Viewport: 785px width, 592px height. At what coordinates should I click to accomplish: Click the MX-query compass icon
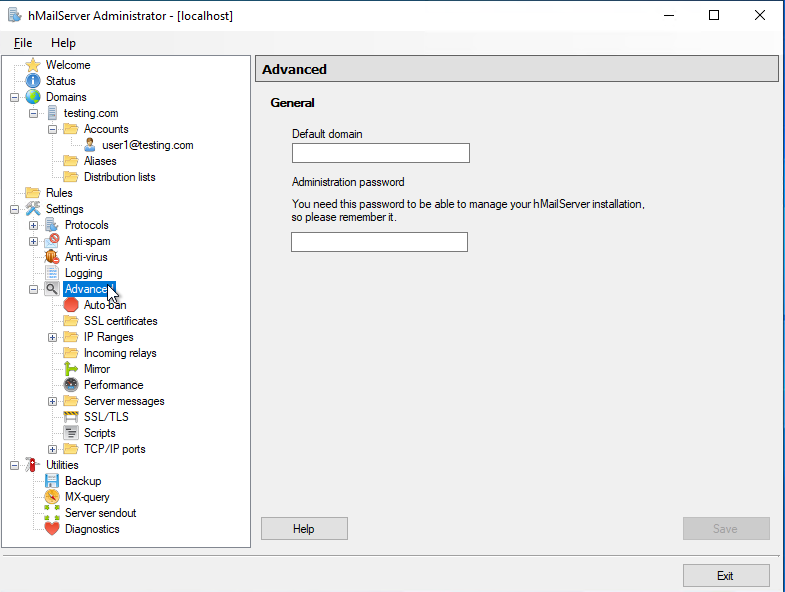(x=52, y=497)
